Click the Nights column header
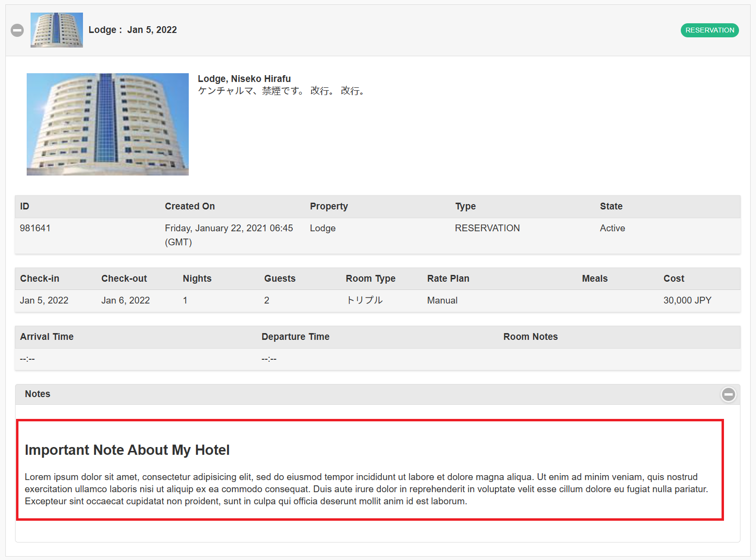Viewport: 756px width, 560px height. pyautogui.click(x=197, y=279)
